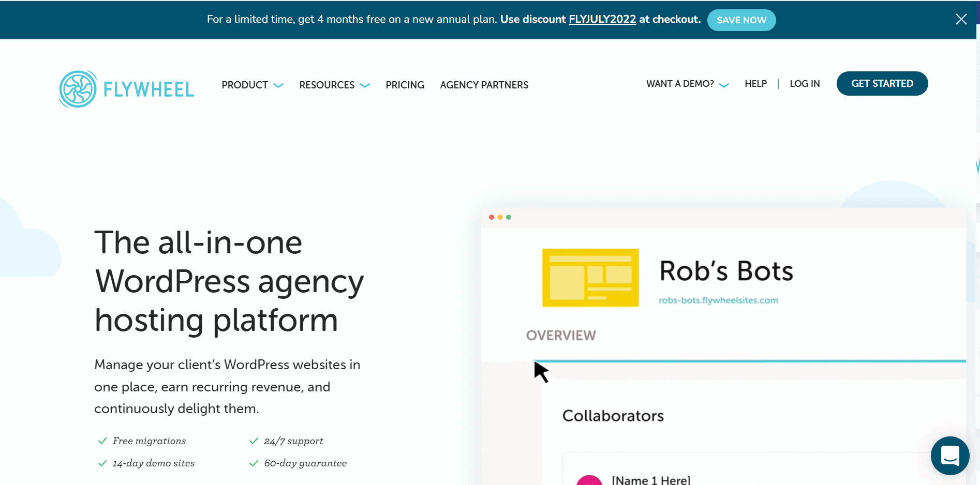Viewport: 980px width, 485px height.
Task: Select the Overview tab
Action: [561, 336]
